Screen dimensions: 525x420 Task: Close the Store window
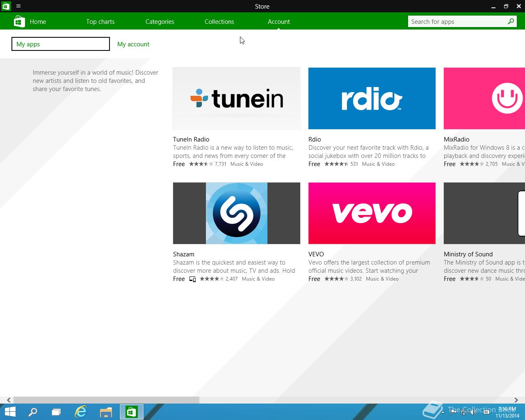click(x=519, y=6)
